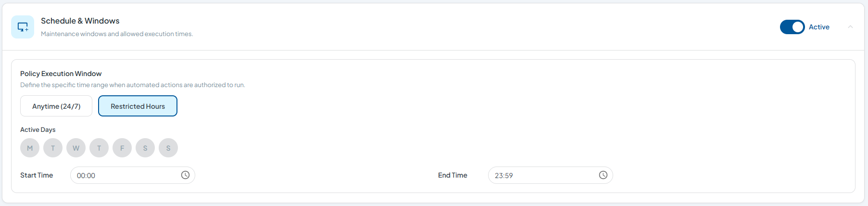Open the End Time clock picker icon
868x206 pixels.
pyautogui.click(x=603, y=175)
